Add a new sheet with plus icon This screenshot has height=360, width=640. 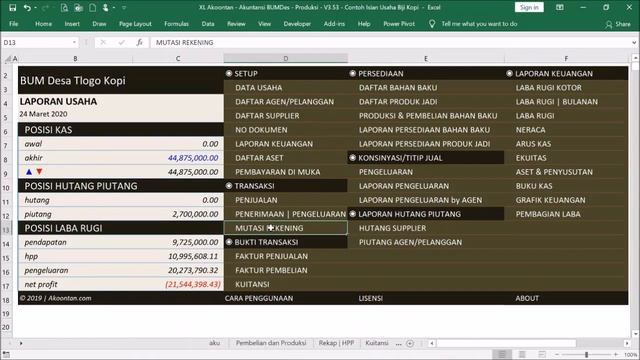pyautogui.click(x=410, y=343)
